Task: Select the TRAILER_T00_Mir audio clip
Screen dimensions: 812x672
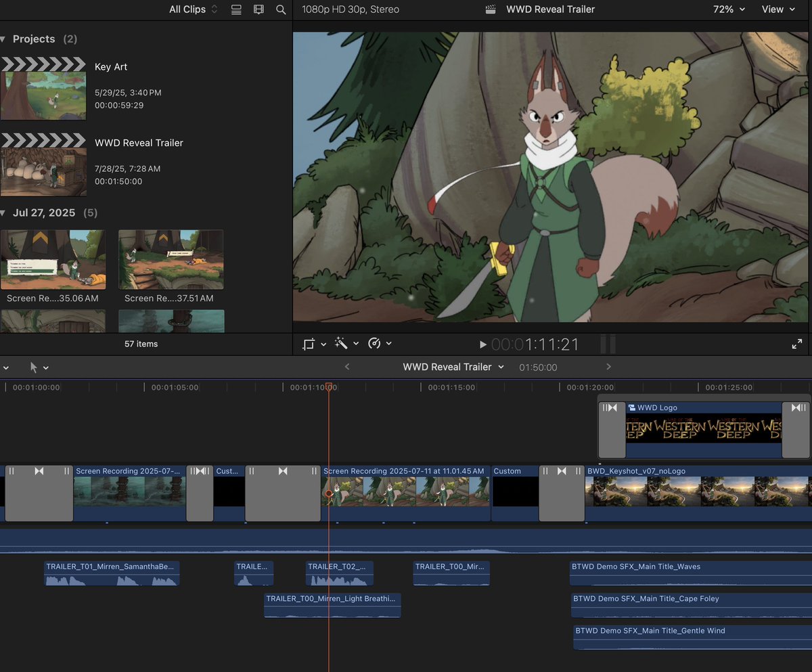Action: click(451, 573)
